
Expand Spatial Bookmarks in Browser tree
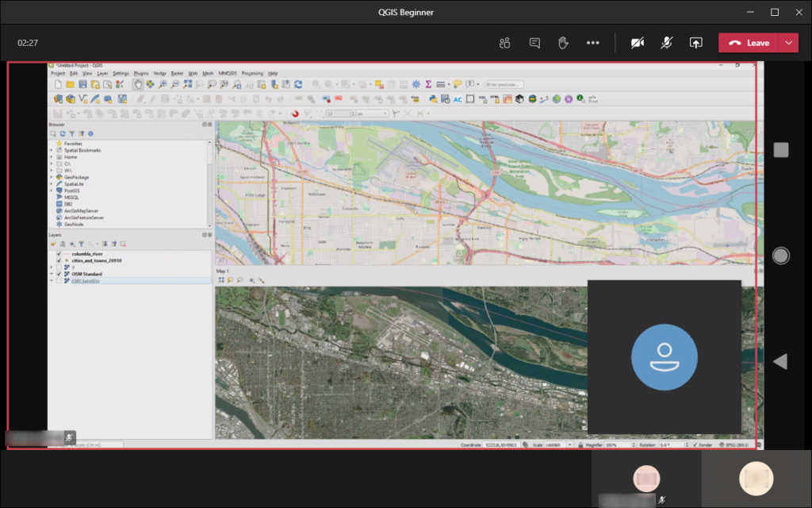point(52,150)
